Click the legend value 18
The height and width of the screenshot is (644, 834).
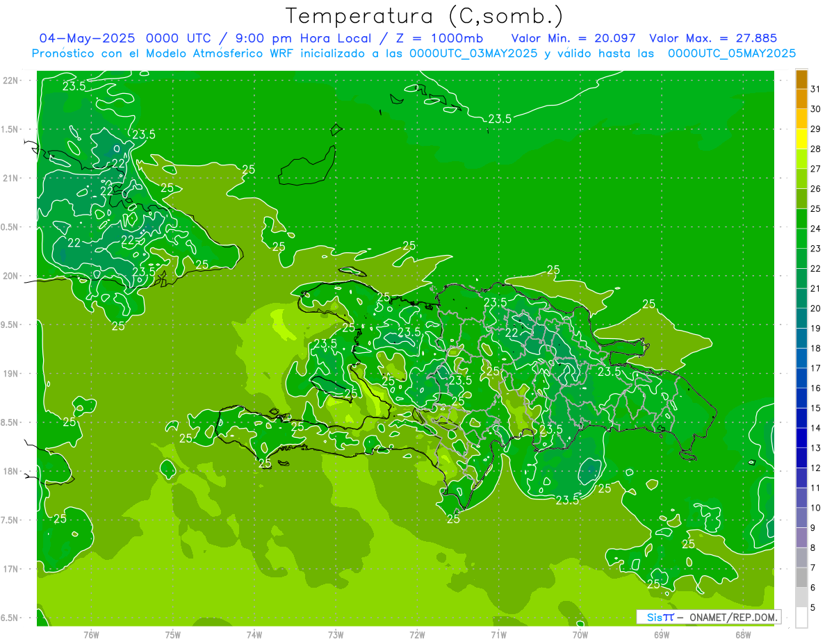coord(816,348)
